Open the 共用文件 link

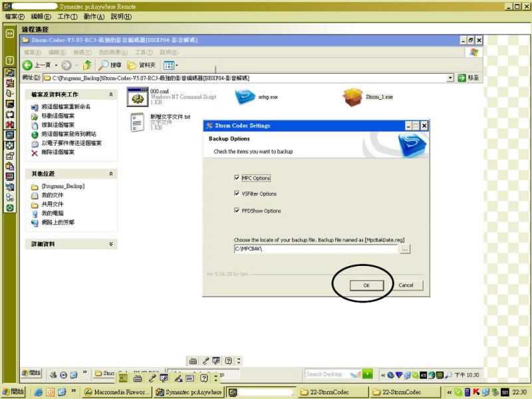click(53, 204)
